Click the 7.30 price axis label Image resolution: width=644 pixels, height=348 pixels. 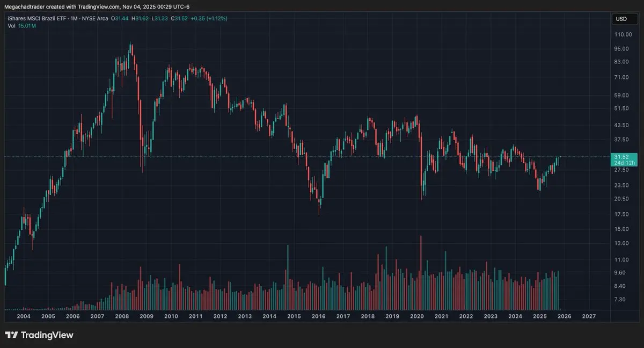pyautogui.click(x=620, y=300)
